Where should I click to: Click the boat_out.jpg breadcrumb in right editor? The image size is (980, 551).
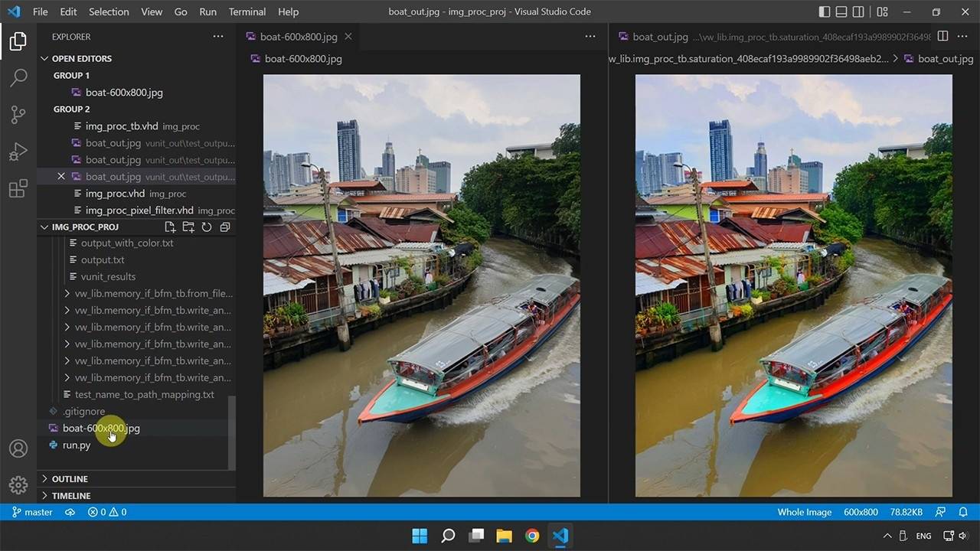tap(939, 59)
